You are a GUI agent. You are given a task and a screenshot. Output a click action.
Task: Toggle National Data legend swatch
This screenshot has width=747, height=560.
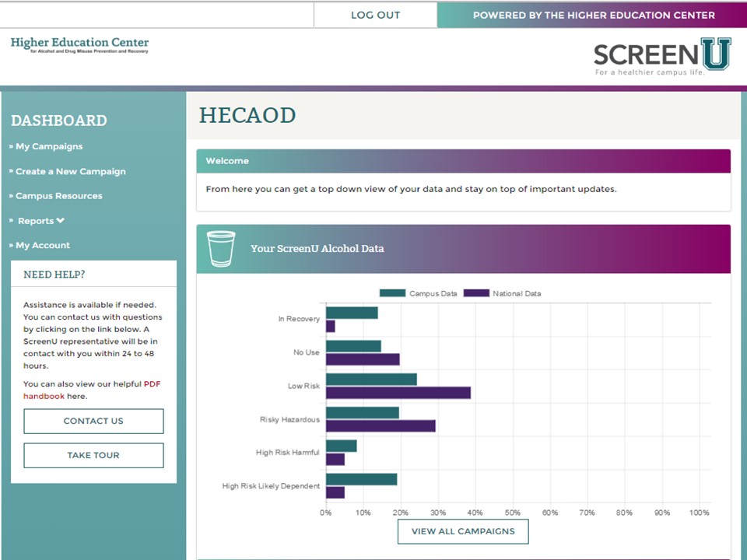(x=476, y=293)
